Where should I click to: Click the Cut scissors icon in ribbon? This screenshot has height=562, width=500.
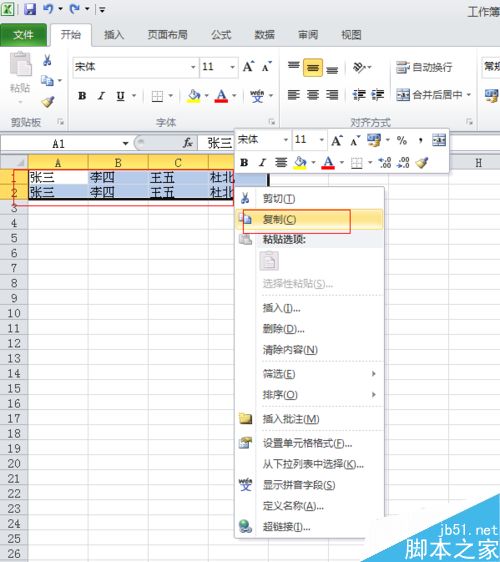click(47, 60)
